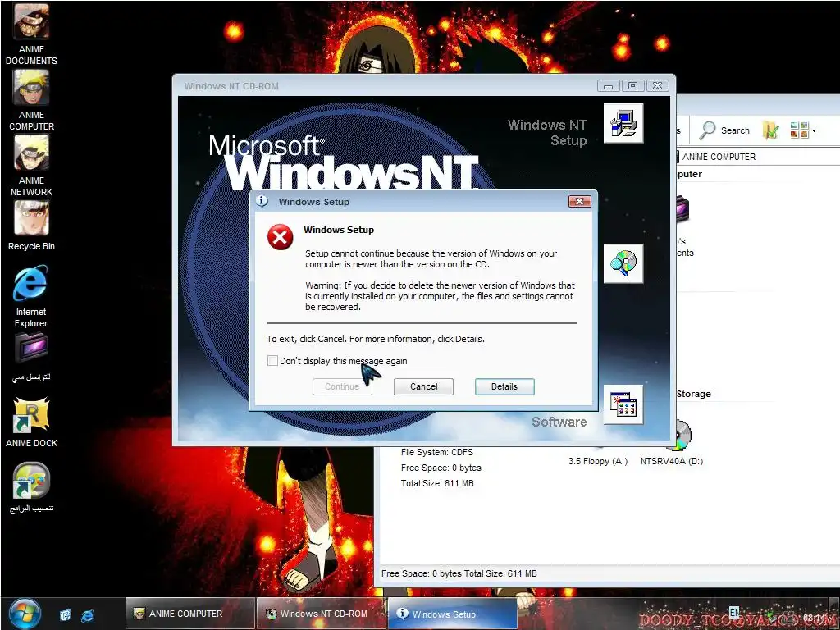This screenshot has height=630, width=840.
Task: Open the Windows Start orb
Action: pyautogui.click(x=25, y=614)
